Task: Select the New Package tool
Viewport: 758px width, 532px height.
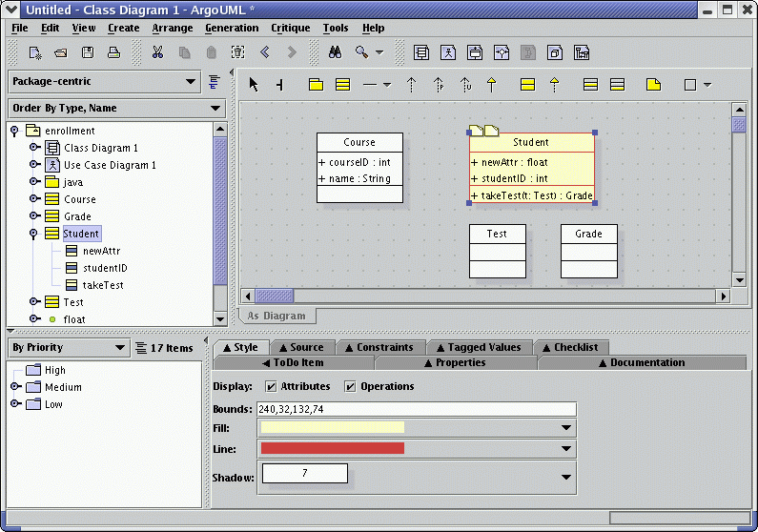Action: tap(316, 85)
